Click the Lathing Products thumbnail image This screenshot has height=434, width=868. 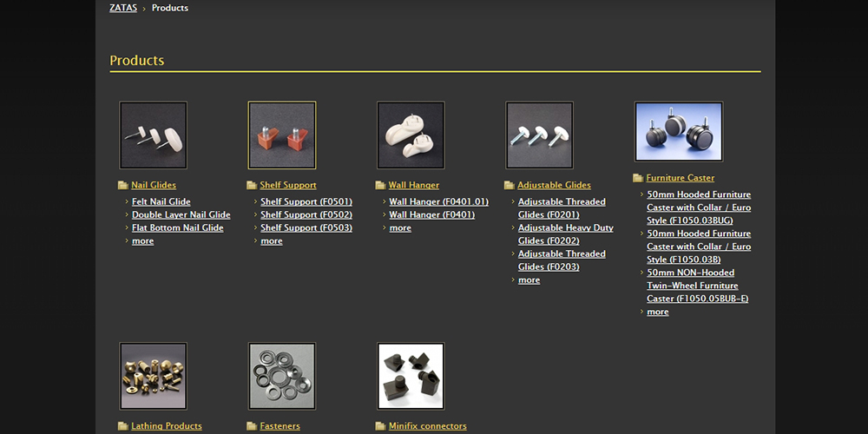[154, 376]
